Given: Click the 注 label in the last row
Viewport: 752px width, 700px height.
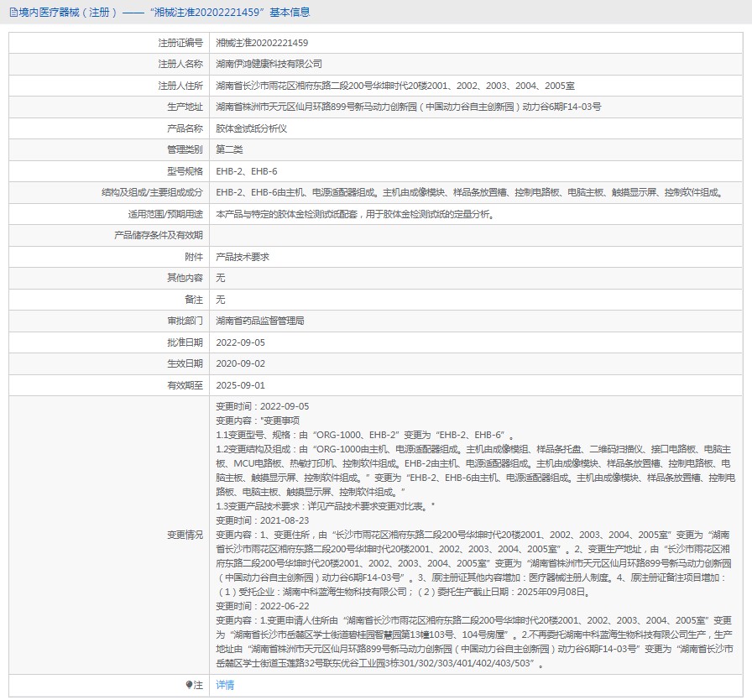Looking at the screenshot, I should coord(198,685).
